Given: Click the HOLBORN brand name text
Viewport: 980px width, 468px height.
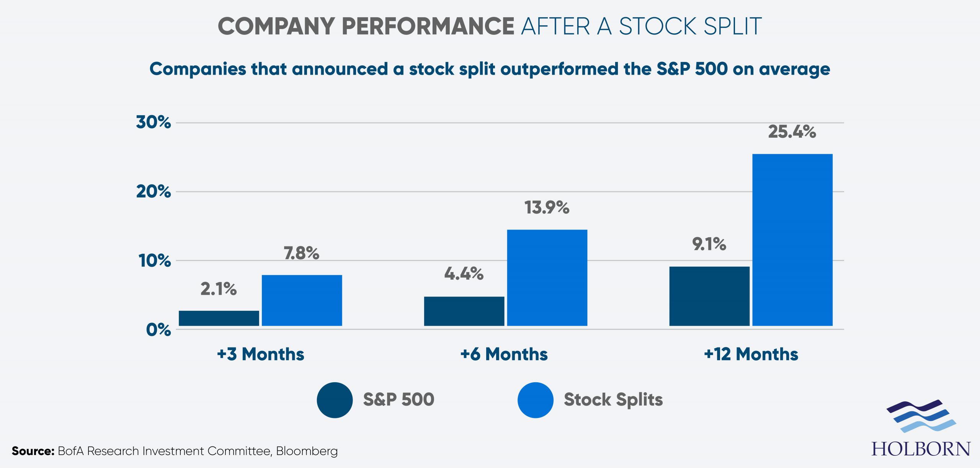Looking at the screenshot, I should [921, 449].
